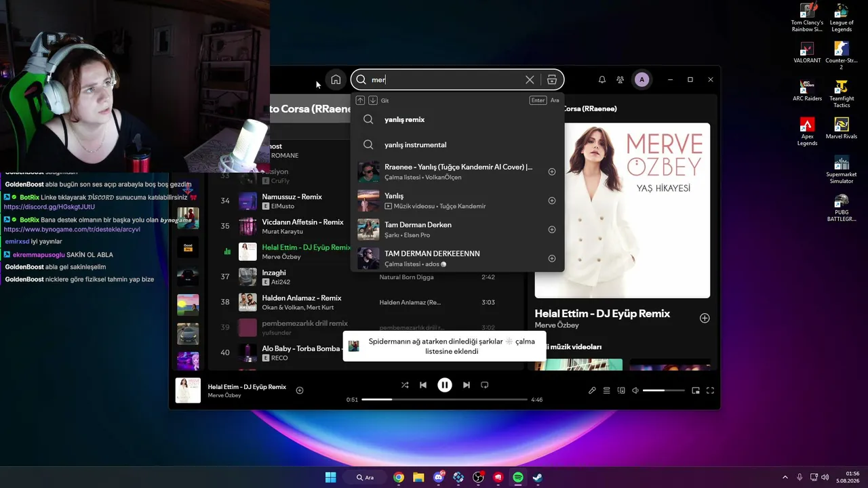Open the miniplayer icon

tap(696, 390)
